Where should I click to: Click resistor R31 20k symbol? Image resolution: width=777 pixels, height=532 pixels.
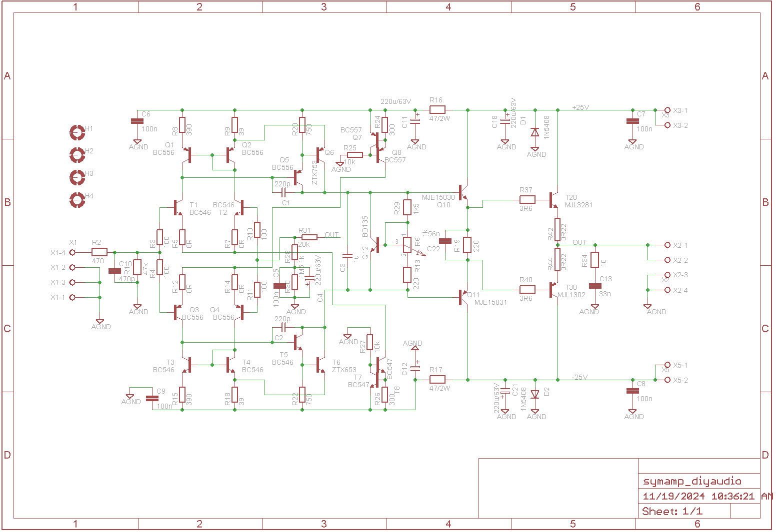309,237
